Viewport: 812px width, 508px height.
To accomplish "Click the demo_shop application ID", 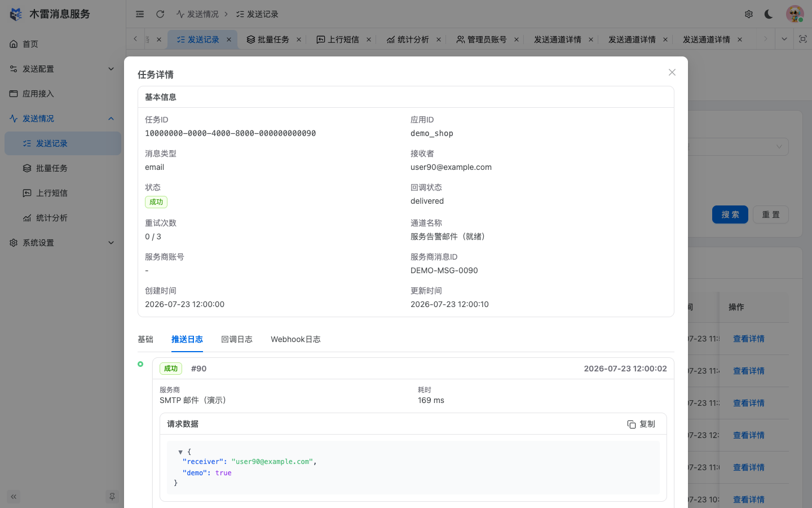I will [432, 133].
